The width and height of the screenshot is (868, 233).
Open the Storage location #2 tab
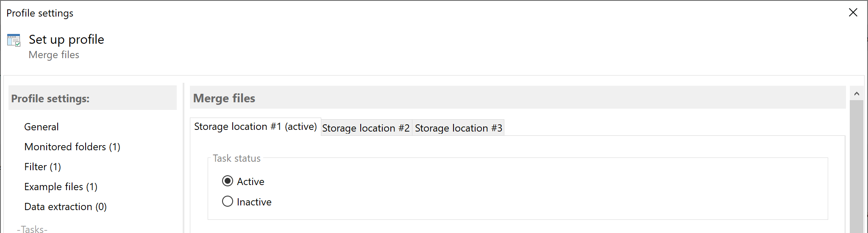point(366,128)
